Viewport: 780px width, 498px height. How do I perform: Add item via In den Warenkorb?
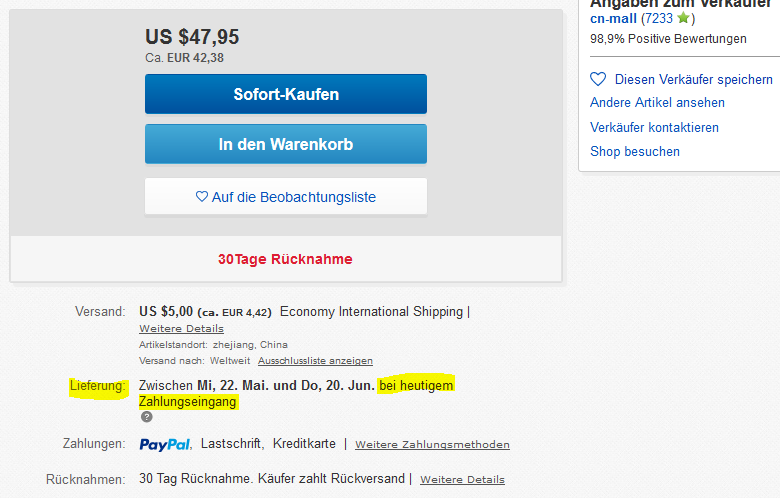(286, 144)
